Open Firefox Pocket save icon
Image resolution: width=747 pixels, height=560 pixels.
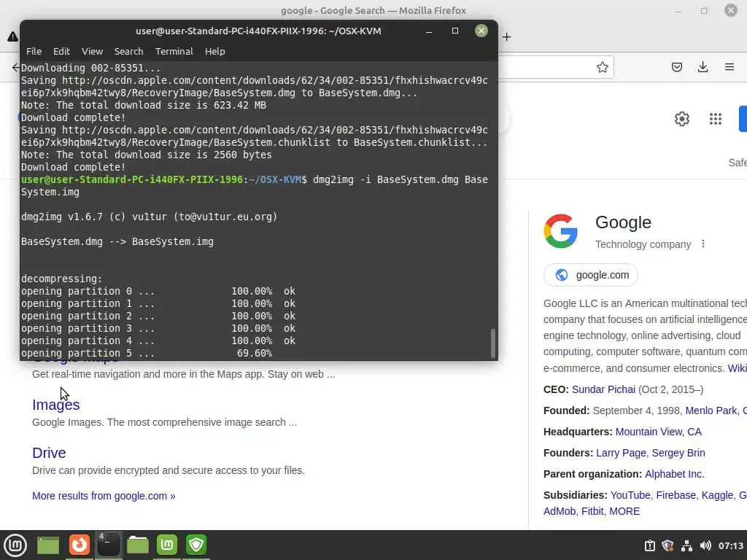click(x=677, y=67)
